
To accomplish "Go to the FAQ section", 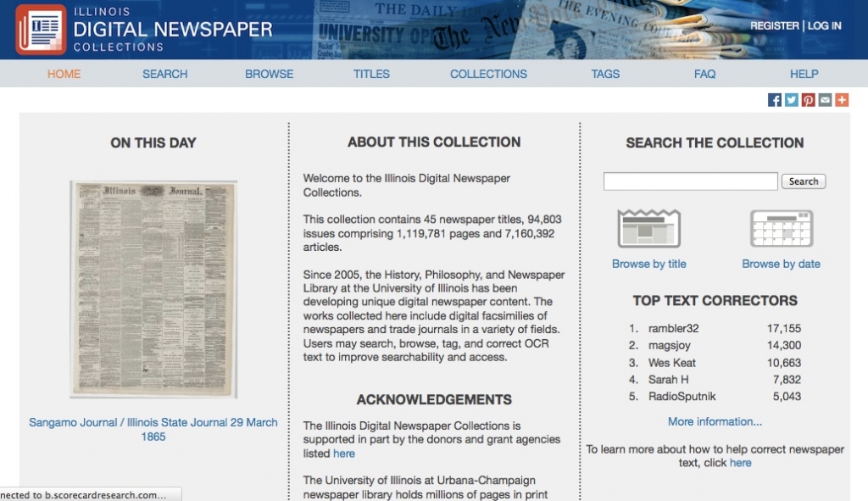I will pos(704,74).
